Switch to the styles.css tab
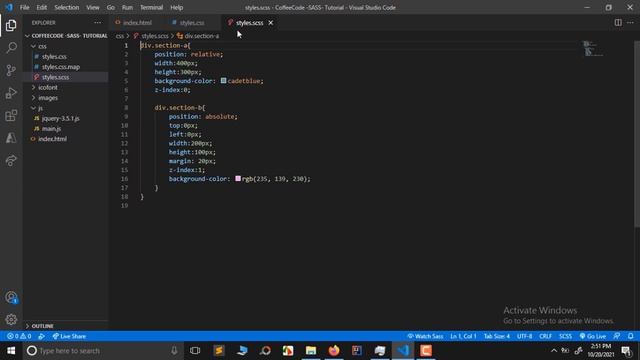Viewport: 640px width, 360px height. 192,23
